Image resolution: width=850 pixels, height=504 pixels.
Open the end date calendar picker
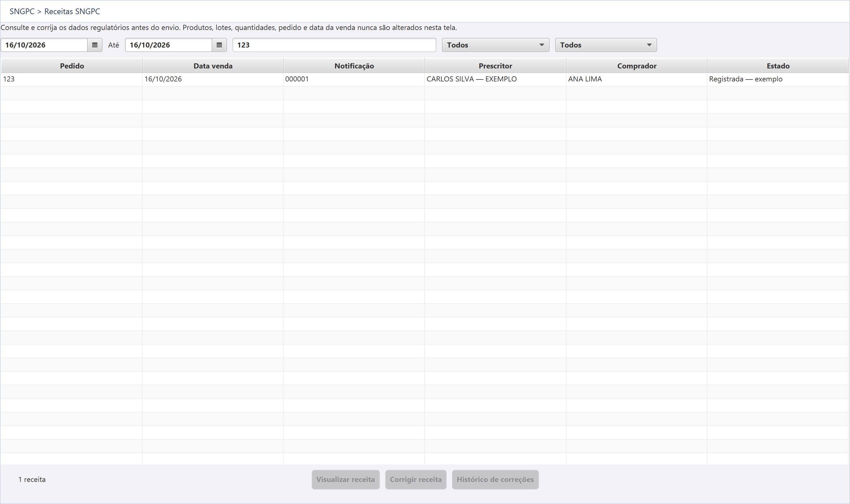point(219,45)
